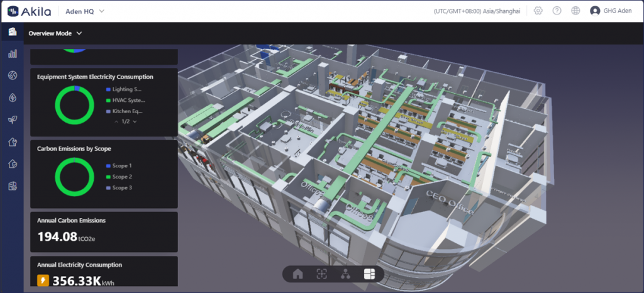Open the bar chart analytics sidebar icon

click(x=12, y=54)
